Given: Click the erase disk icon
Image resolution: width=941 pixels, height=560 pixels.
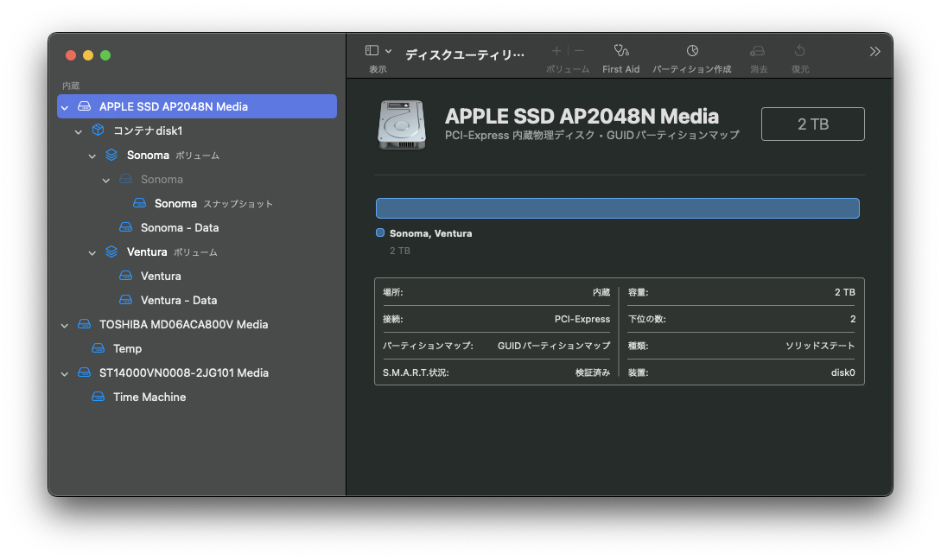Looking at the screenshot, I should pyautogui.click(x=758, y=51).
